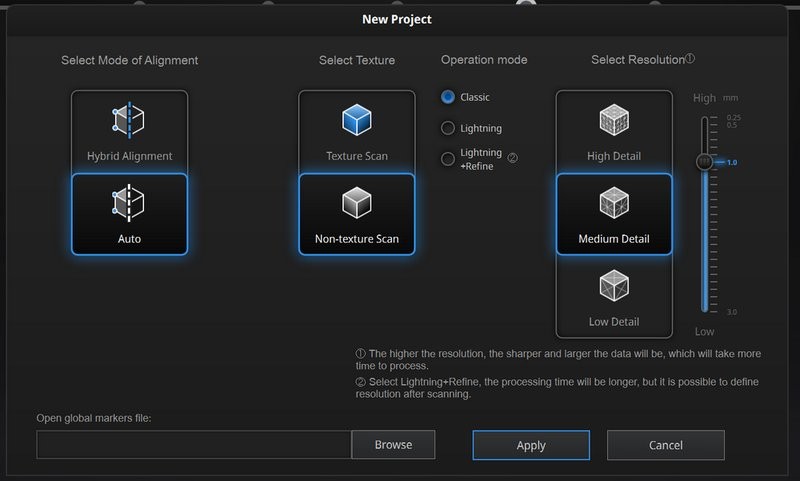800x481 pixels.
Task: Focus the global markers file path field
Action: (194, 445)
